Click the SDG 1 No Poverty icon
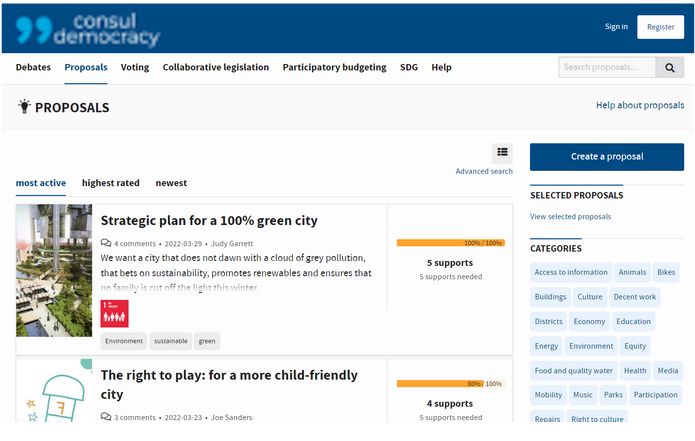Image resolution: width=695 pixels, height=441 pixels. 115,313
